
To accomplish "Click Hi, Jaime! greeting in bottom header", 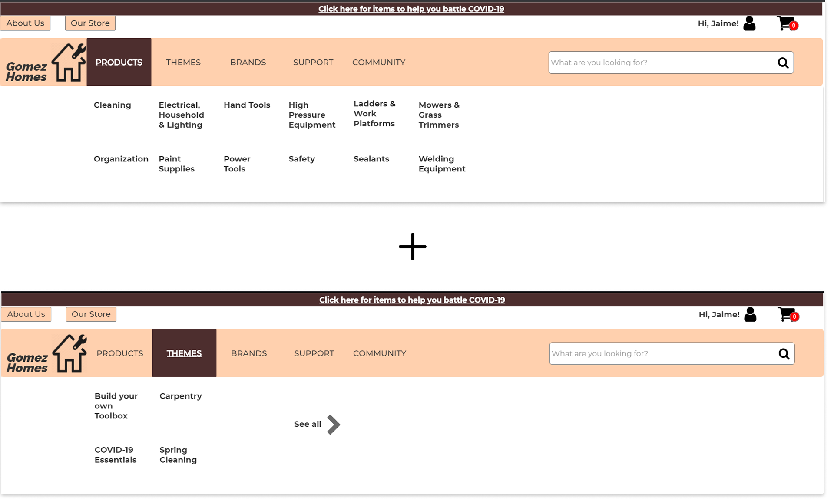I will [719, 314].
